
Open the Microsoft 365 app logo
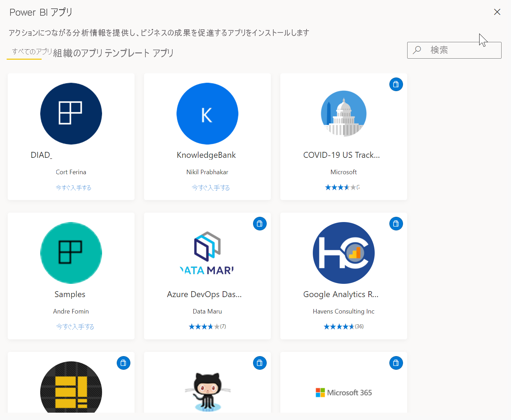coord(344,392)
